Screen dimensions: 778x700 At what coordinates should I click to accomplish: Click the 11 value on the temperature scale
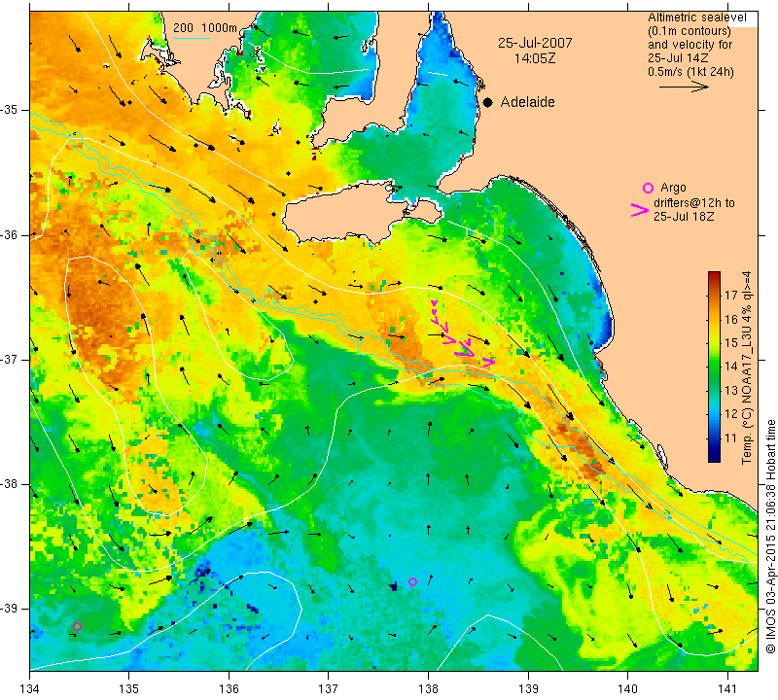[731, 438]
